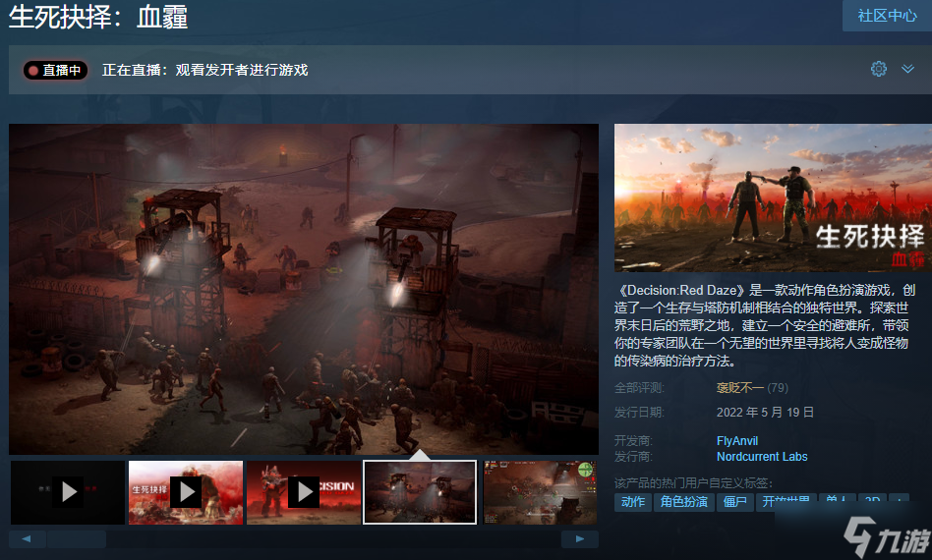Open developer FlyAnvil link
The width and height of the screenshot is (932, 560).
(x=737, y=441)
